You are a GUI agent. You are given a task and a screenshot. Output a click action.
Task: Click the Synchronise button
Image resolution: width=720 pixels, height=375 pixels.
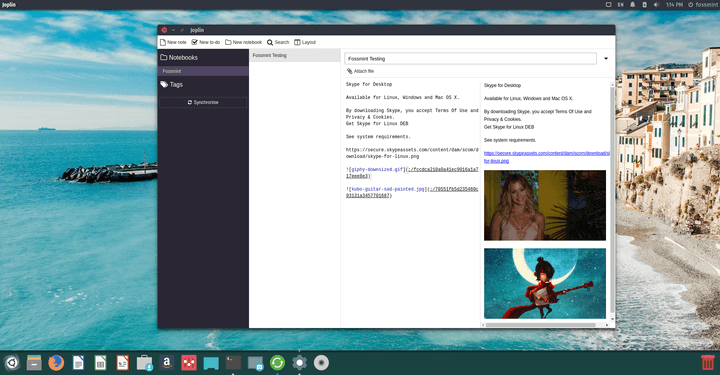203,102
